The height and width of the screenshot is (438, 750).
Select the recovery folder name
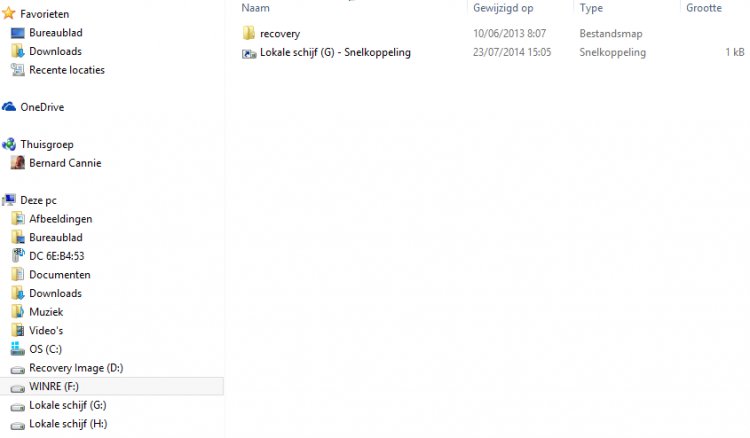280,33
